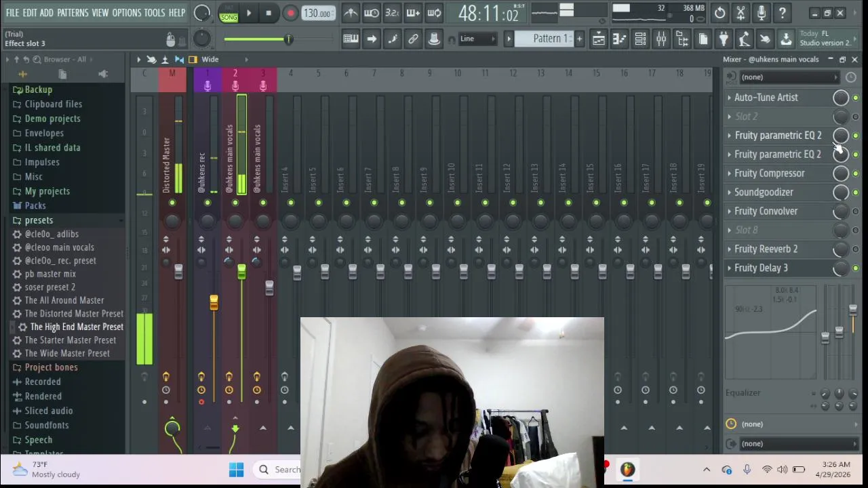
Task: Click the mixer clock latency icon
Action: click(x=850, y=77)
